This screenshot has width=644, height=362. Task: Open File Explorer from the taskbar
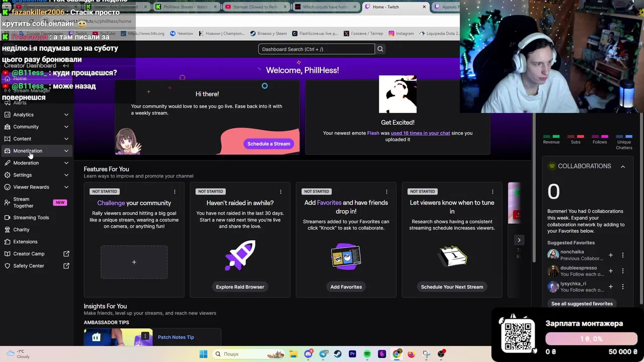click(293, 354)
